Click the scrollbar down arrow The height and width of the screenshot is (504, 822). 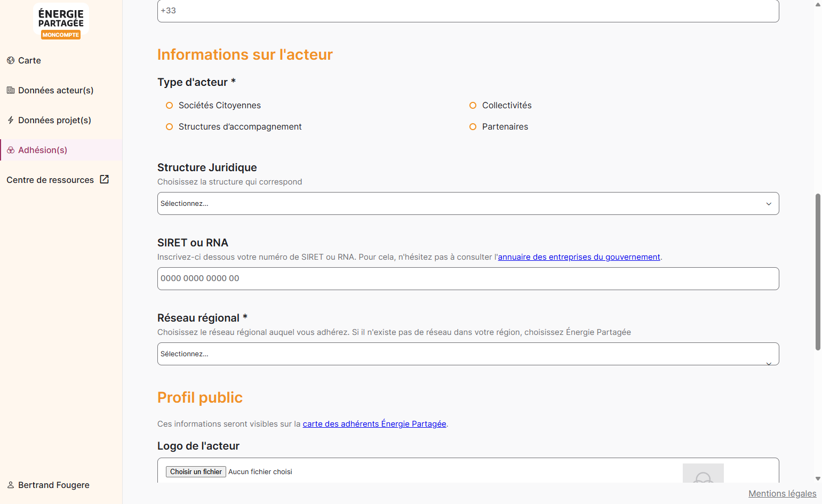point(818,479)
